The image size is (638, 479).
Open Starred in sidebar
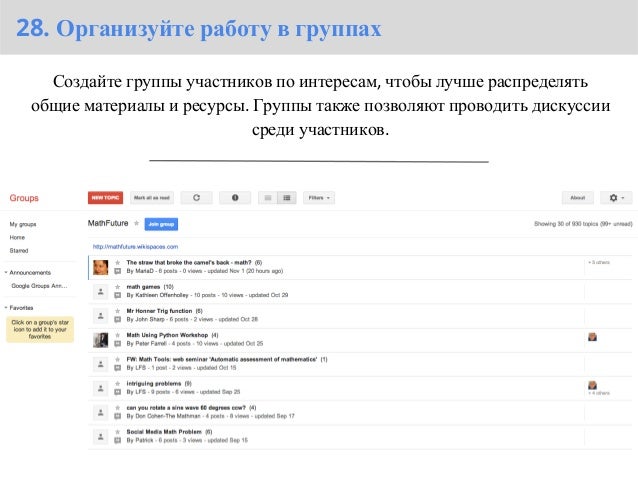click(19, 251)
